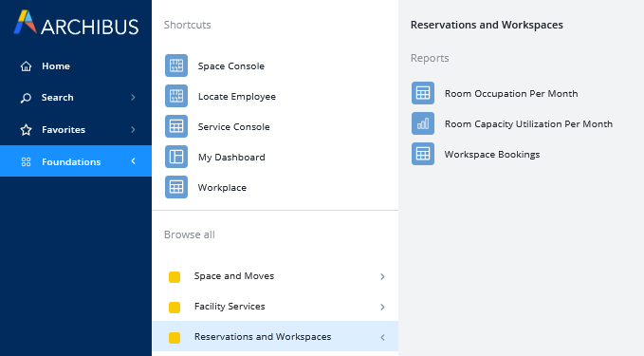
Task: Collapse the Foundations panel chevron
Action: (x=133, y=161)
